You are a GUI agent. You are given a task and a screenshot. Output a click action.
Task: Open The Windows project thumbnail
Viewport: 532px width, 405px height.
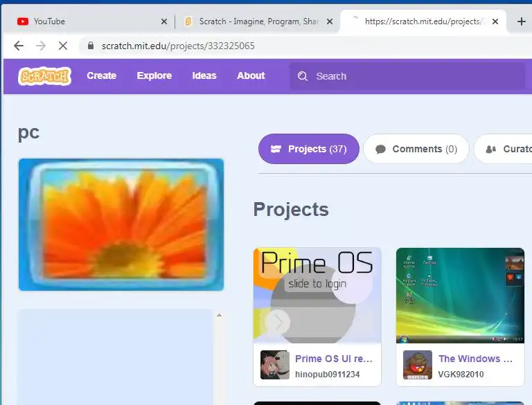(x=460, y=296)
